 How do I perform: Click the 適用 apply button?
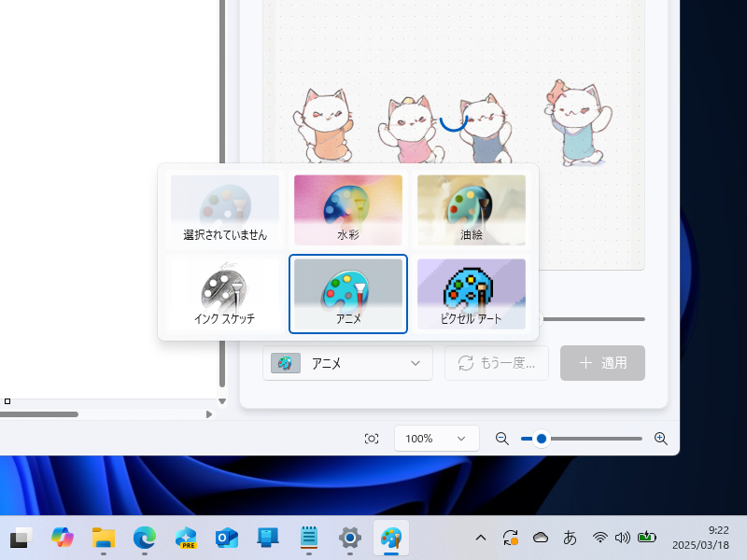point(602,363)
